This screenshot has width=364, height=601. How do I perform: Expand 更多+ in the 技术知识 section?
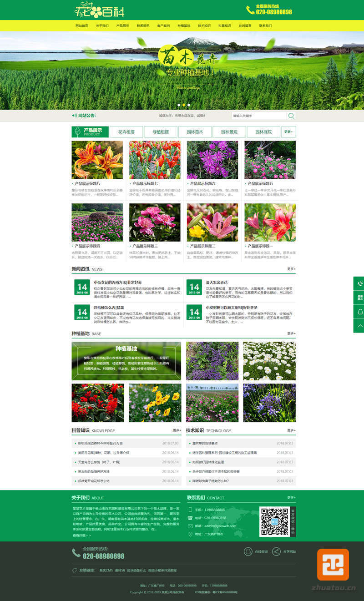[x=291, y=430]
